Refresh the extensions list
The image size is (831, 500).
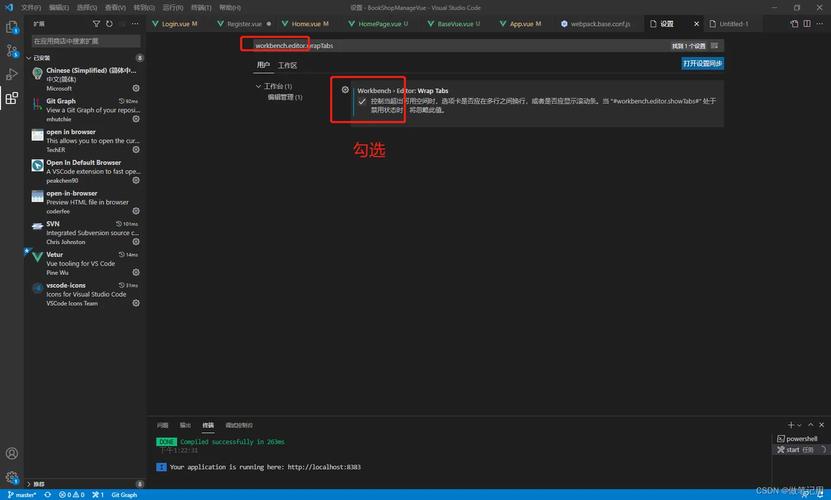coord(109,24)
